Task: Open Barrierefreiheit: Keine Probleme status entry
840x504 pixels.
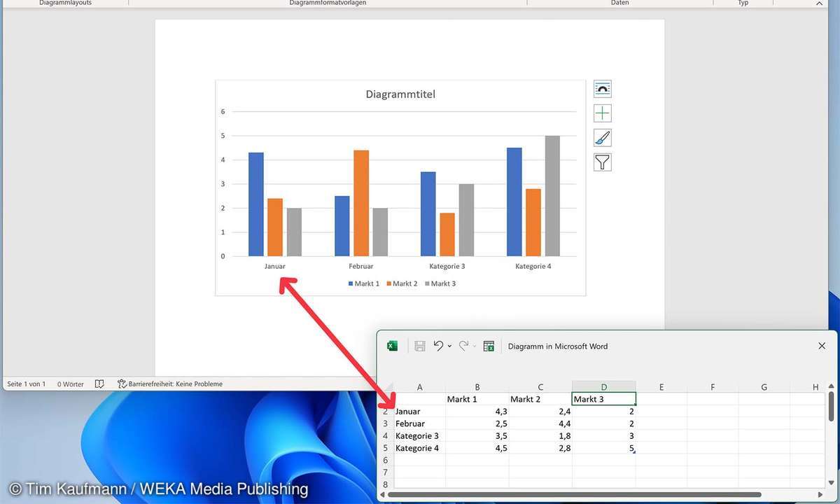Action: 175,384
